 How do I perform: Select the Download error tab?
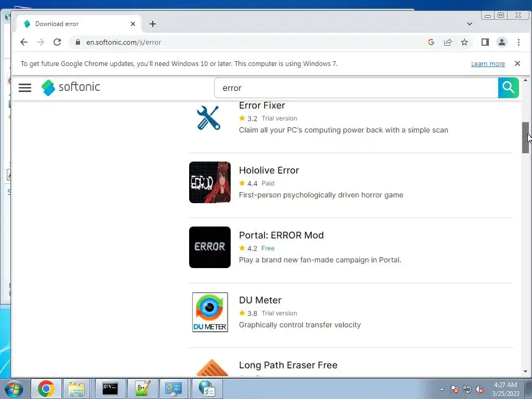tap(78, 24)
